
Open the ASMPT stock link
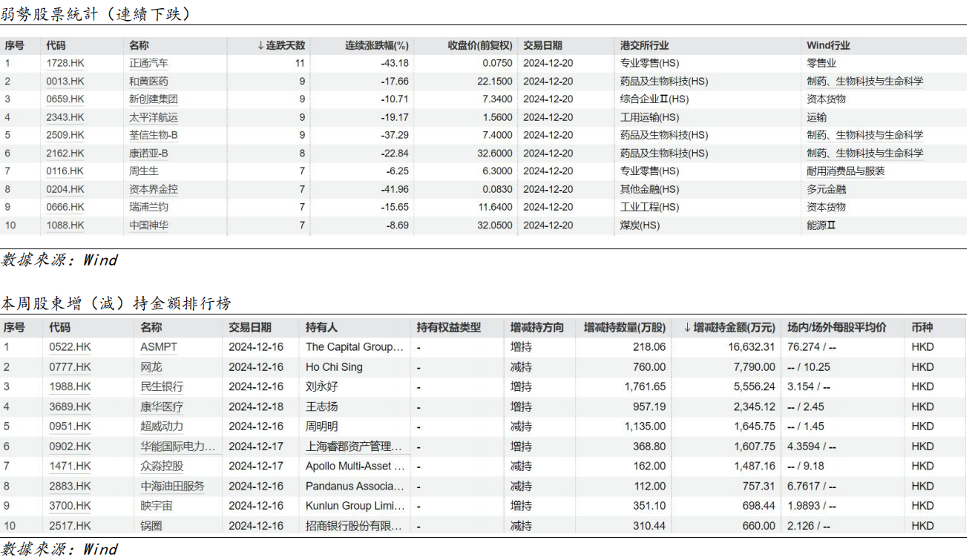159,347
